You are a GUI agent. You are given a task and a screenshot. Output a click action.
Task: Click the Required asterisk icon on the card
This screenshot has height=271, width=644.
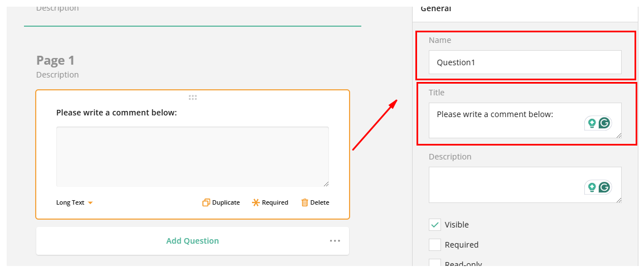point(256,202)
